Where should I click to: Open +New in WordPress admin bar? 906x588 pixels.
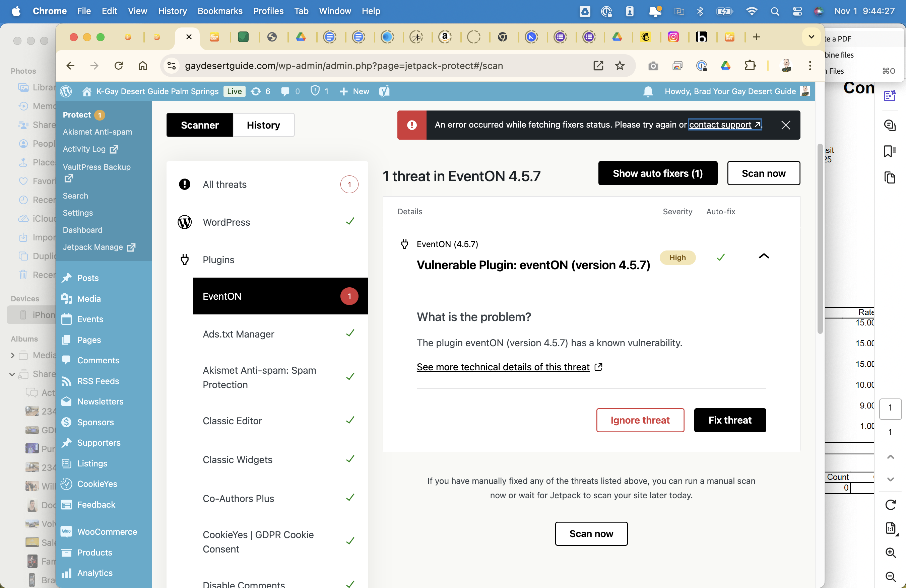354,91
